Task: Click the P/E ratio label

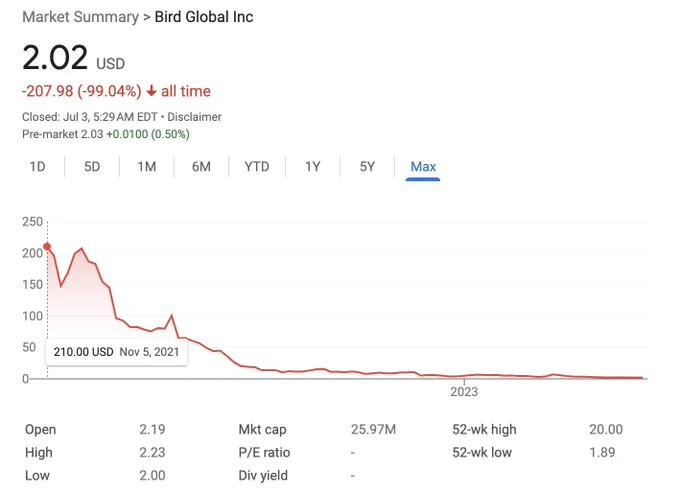Action: coord(264,453)
